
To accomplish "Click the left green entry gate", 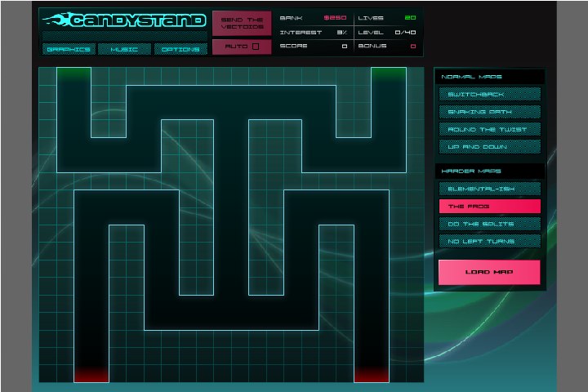I will (73, 73).
